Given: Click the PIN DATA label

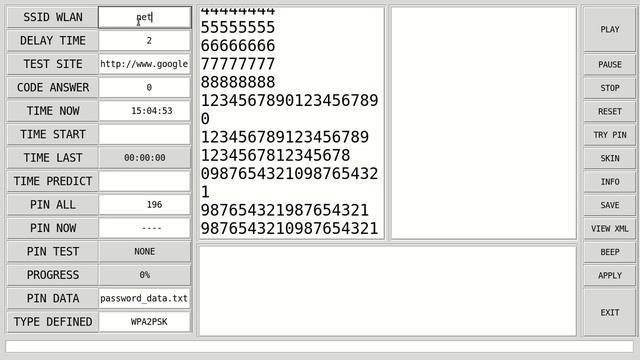Looking at the screenshot, I should 53,299.
